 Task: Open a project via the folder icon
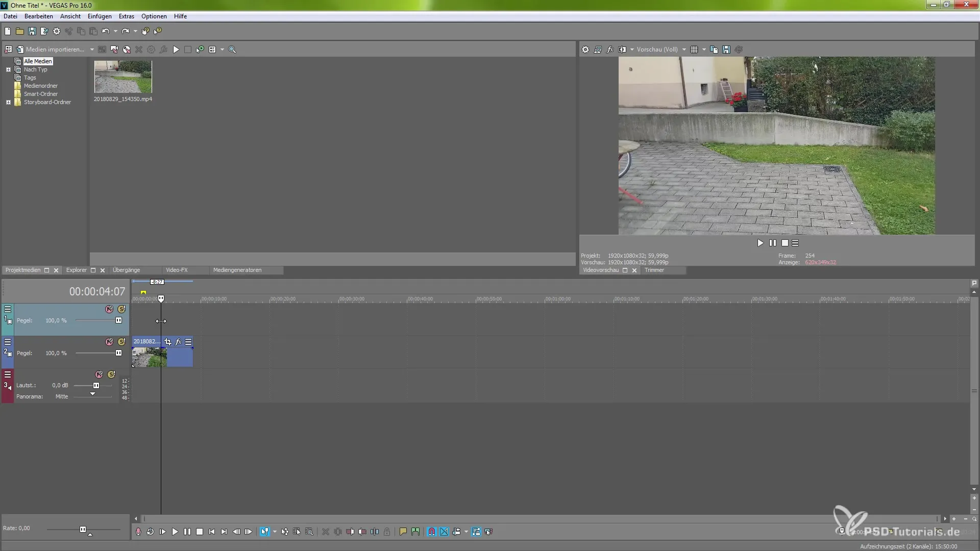pyautogui.click(x=20, y=31)
